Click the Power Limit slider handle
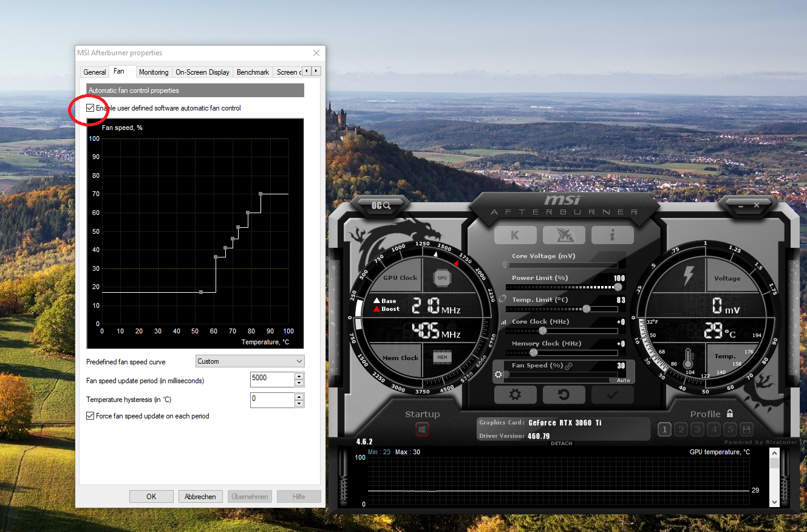The image size is (807, 532). coord(618,287)
